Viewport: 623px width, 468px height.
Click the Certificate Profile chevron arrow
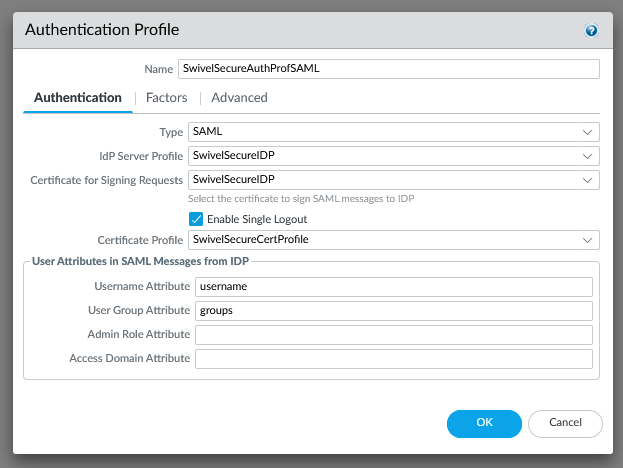tap(587, 240)
